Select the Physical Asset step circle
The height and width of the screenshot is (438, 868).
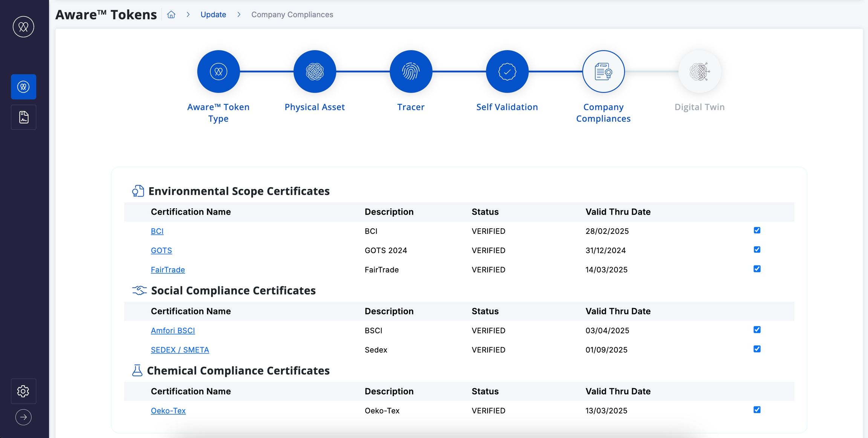315,72
